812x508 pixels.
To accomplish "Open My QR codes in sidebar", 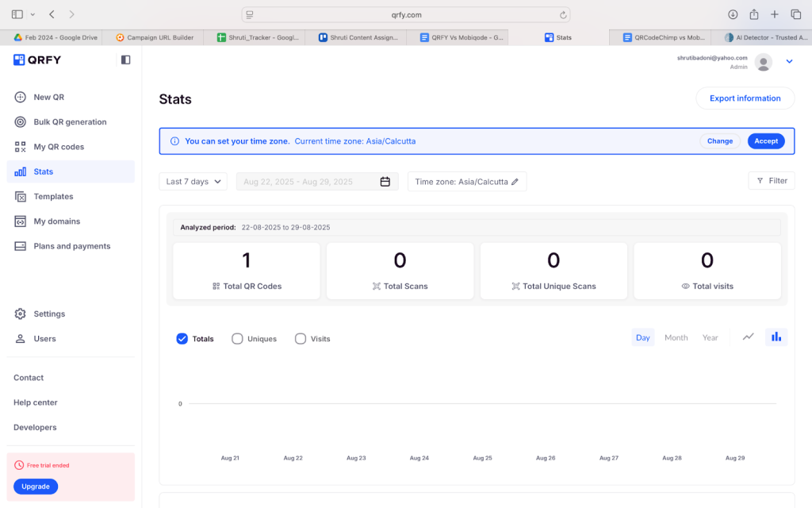I will pos(58,147).
